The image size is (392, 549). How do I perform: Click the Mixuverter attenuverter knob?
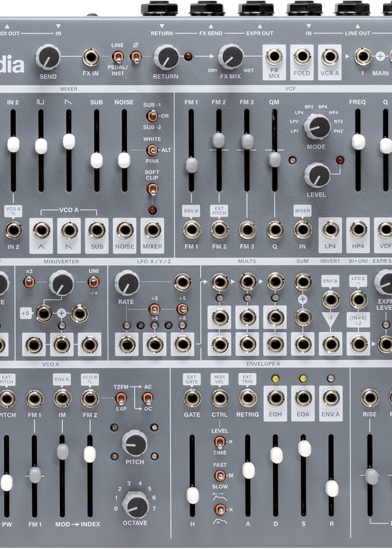point(61,283)
